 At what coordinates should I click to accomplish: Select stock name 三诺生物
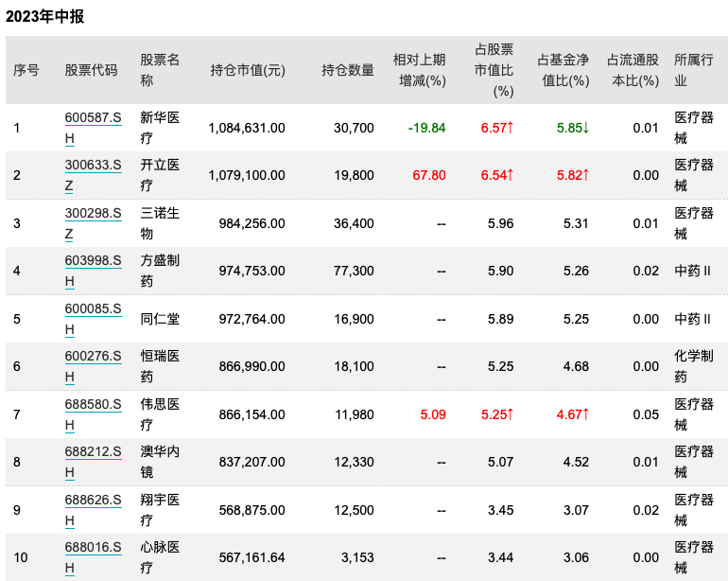point(160,223)
